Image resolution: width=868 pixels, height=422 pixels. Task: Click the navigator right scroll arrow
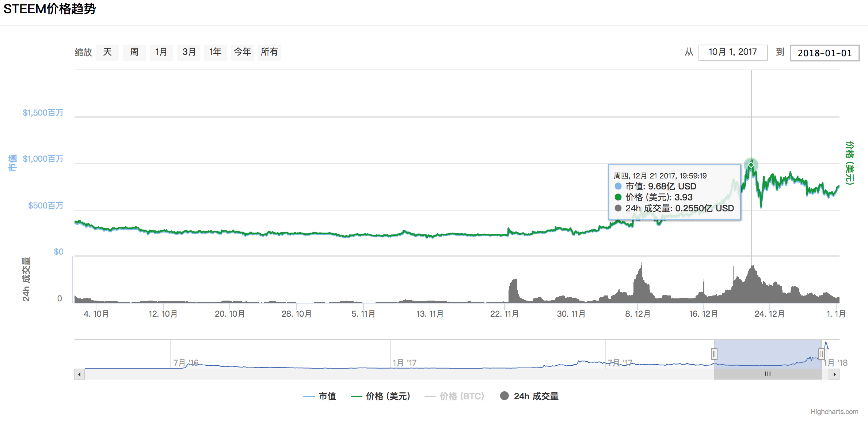[834, 374]
